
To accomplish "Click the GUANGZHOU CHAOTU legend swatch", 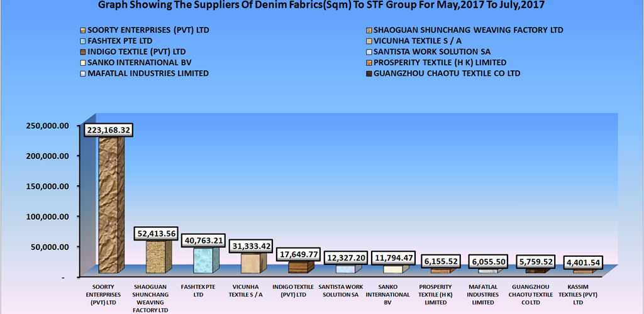I will point(369,73).
